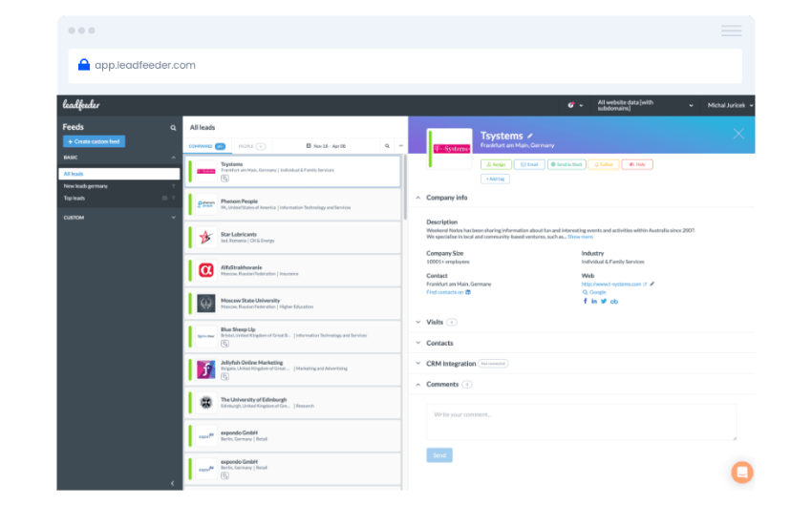This screenshot has width=812, height=506.
Task: Select the Tsystems lead in the list
Action: coord(292,171)
